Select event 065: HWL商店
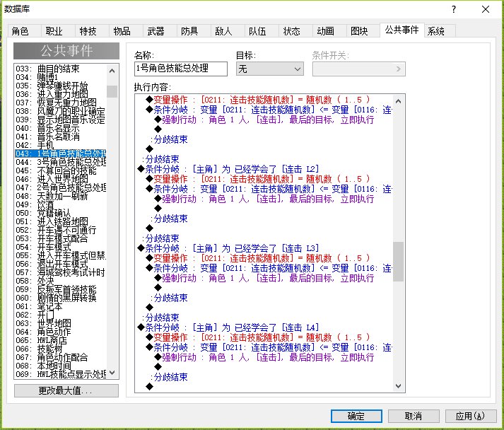Viewport: 504px width, 430px height. (x=61, y=340)
